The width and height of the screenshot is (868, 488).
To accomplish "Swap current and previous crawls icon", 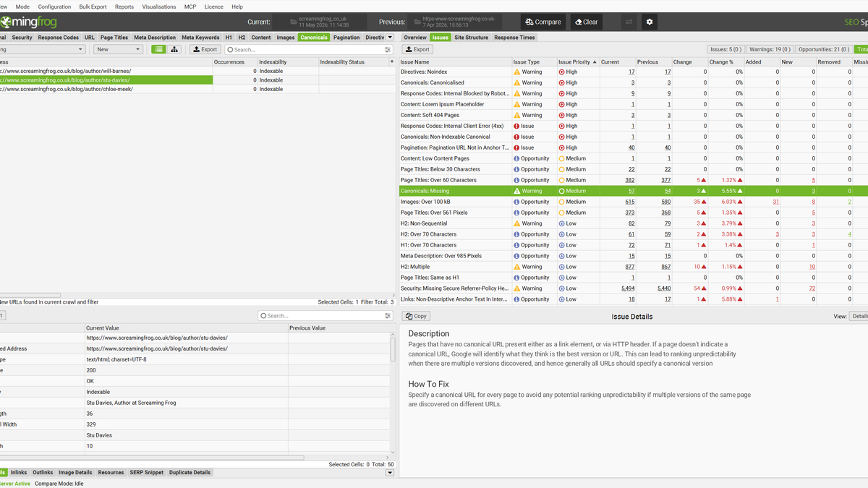I will [629, 22].
